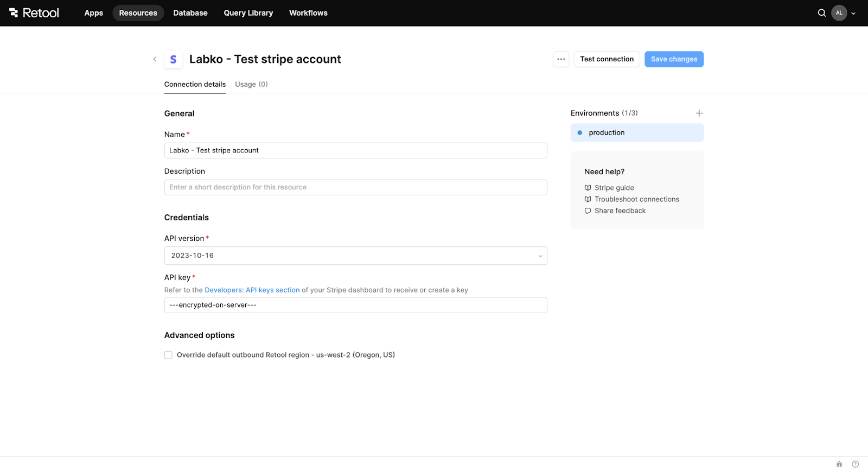Add a new environment with plus icon
Screen dimensions: 868x472
tap(699, 113)
